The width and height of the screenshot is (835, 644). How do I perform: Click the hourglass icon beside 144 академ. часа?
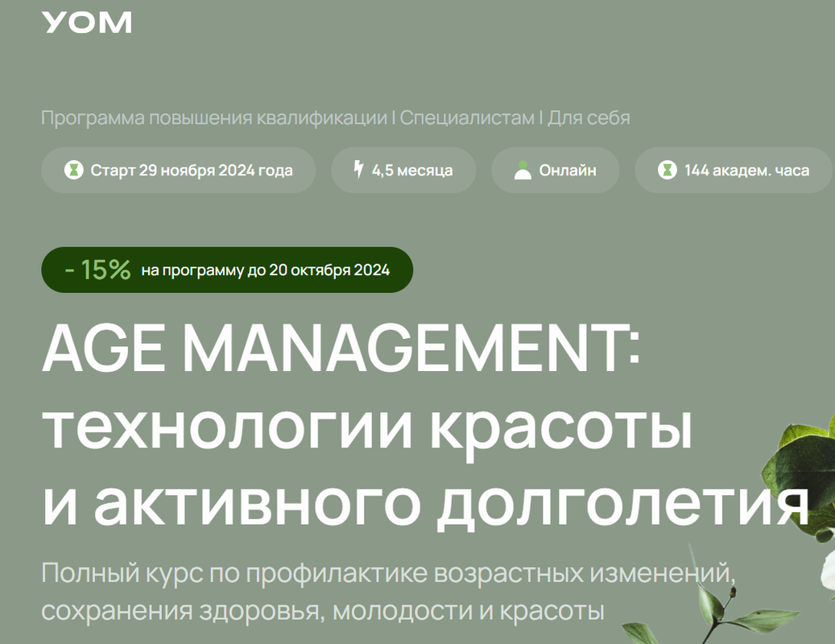667,171
